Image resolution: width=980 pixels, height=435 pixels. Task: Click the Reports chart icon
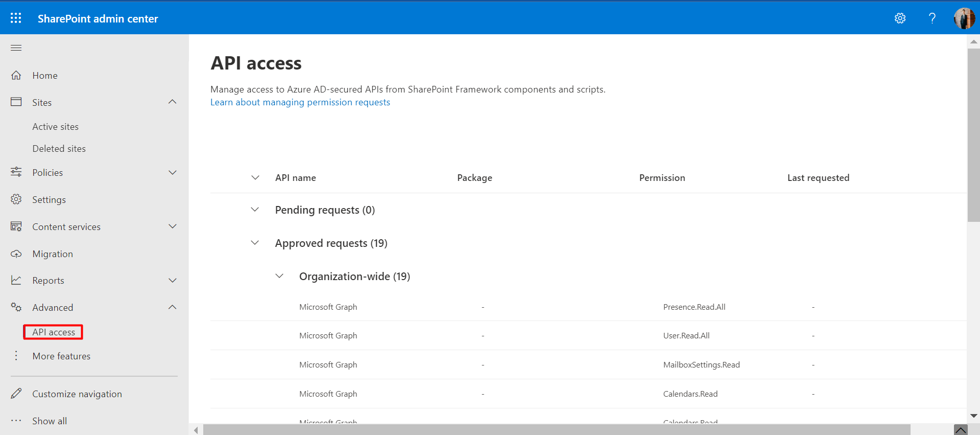tap(16, 280)
